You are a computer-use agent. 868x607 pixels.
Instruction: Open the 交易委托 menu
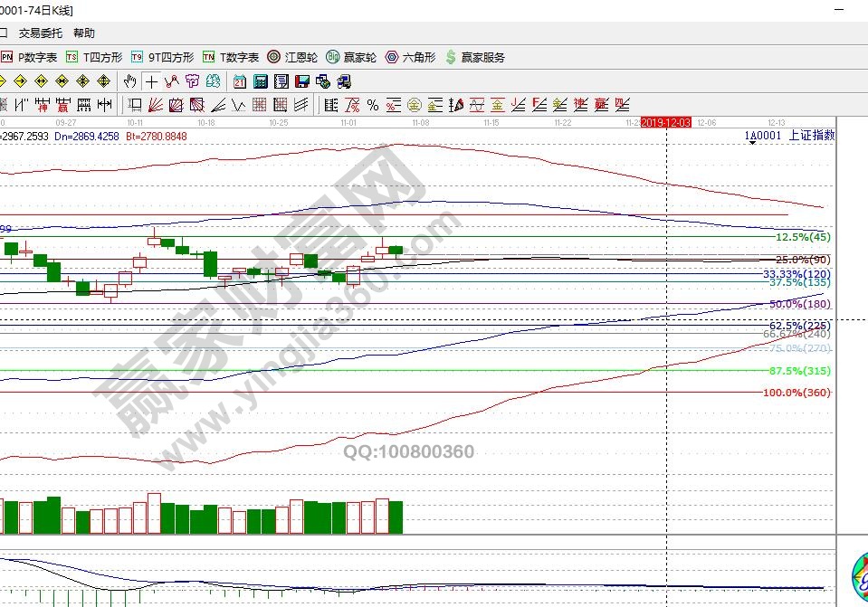(x=41, y=33)
